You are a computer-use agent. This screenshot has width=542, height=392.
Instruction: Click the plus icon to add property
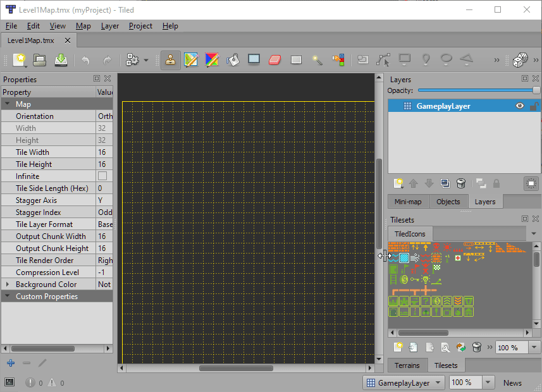[11, 363]
